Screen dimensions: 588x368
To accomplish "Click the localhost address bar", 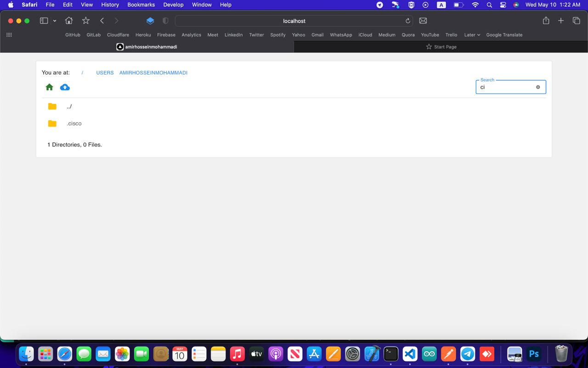I will [x=294, y=21].
